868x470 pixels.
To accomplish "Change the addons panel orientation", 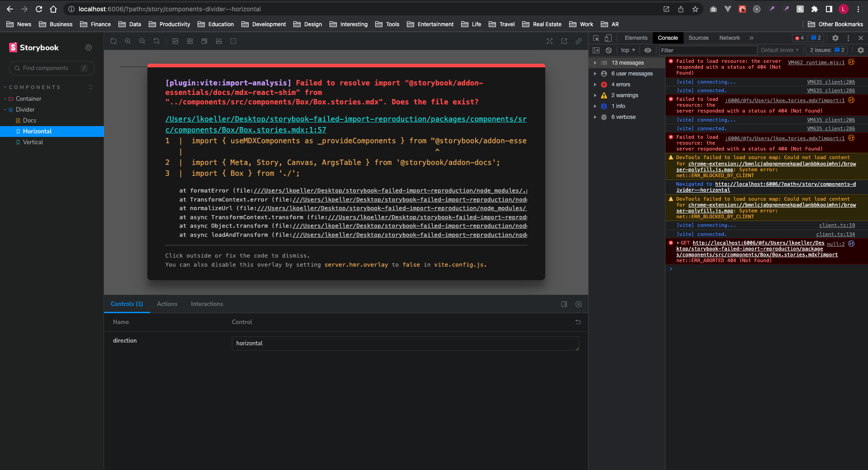I will [x=564, y=304].
